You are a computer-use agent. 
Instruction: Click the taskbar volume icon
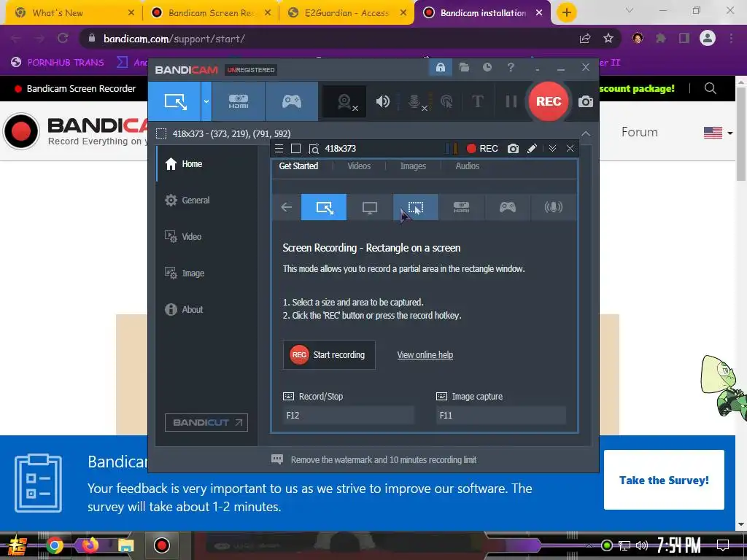coord(642,545)
